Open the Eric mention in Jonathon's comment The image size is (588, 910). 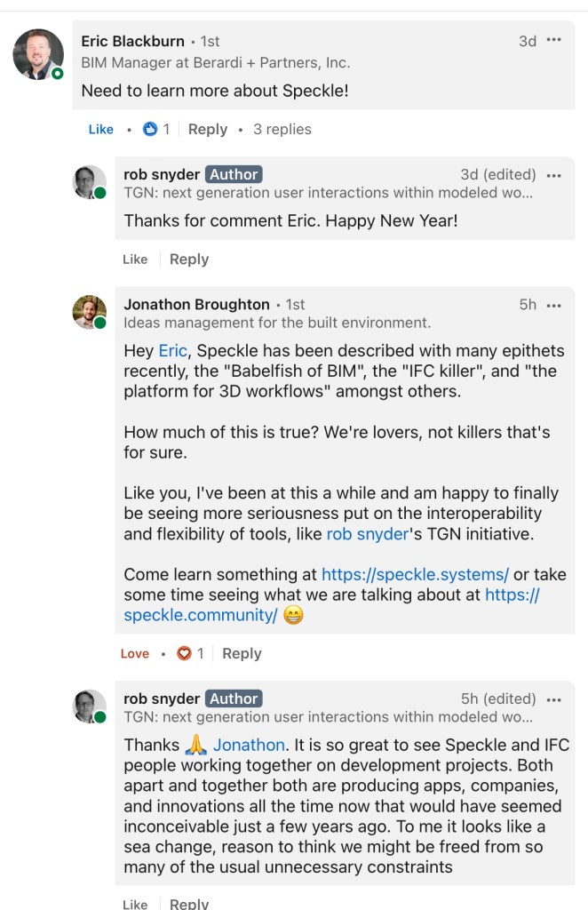(173, 351)
